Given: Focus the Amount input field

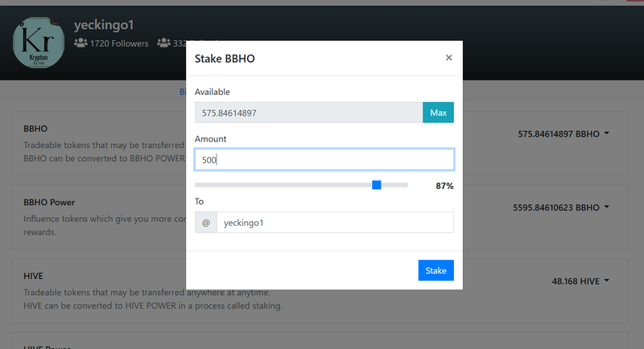Looking at the screenshot, I should [x=324, y=159].
